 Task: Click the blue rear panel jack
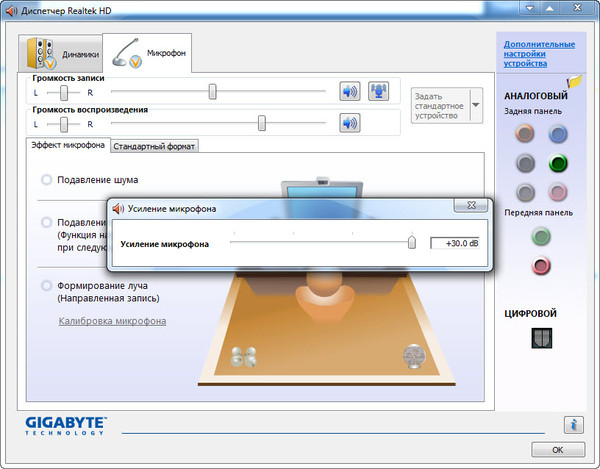point(558,134)
